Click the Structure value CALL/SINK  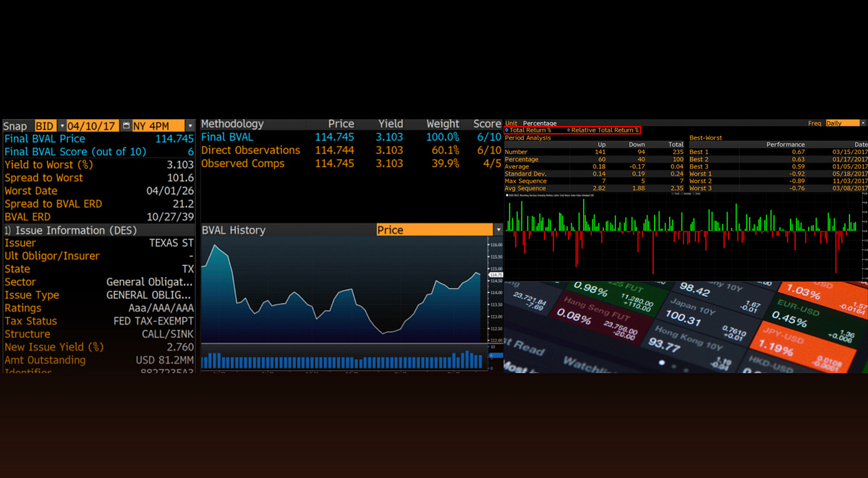(168, 334)
